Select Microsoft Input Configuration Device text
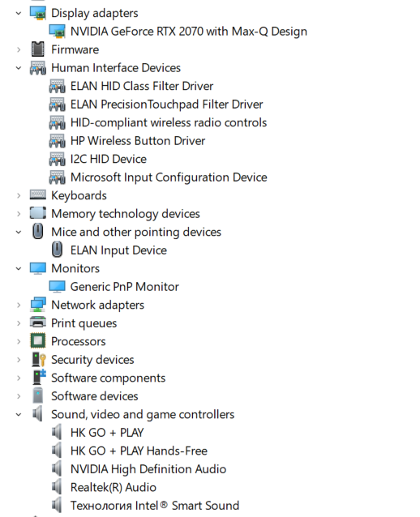 169,177
